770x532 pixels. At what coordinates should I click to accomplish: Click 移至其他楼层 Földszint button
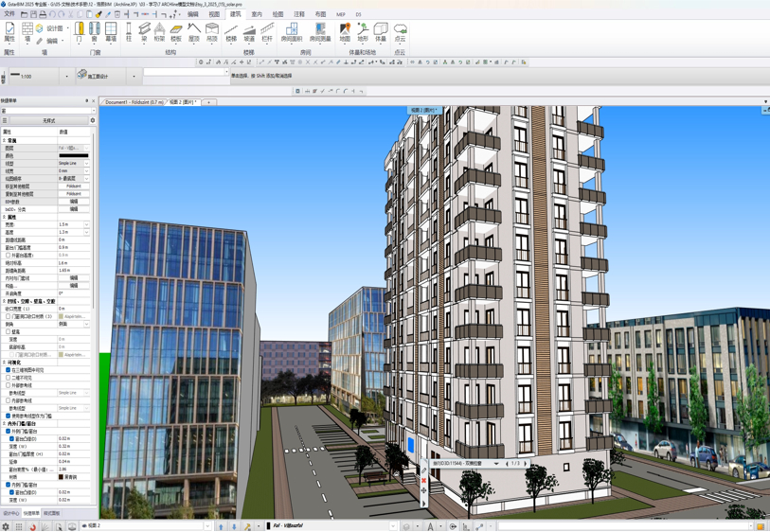point(74,186)
